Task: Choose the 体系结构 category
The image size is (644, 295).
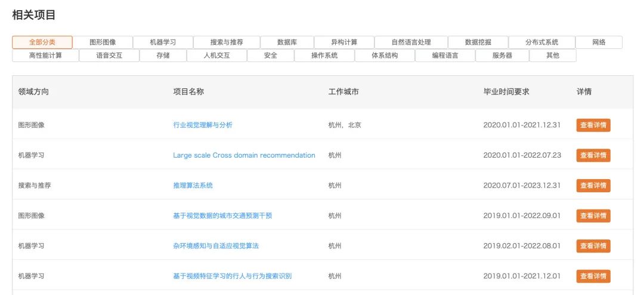Action: point(385,56)
